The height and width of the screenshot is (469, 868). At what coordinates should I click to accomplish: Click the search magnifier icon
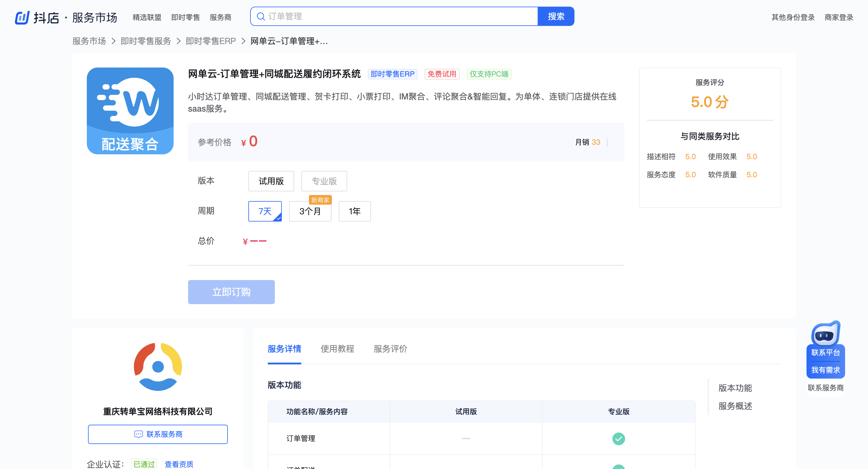(x=261, y=17)
